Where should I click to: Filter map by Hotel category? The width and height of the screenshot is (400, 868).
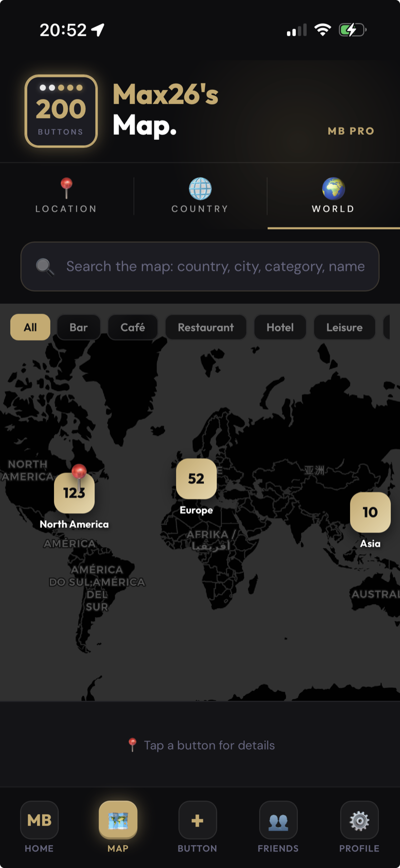click(280, 327)
